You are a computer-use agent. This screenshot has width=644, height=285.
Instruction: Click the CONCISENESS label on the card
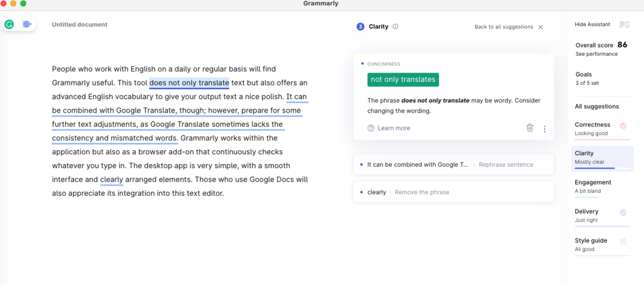click(384, 64)
